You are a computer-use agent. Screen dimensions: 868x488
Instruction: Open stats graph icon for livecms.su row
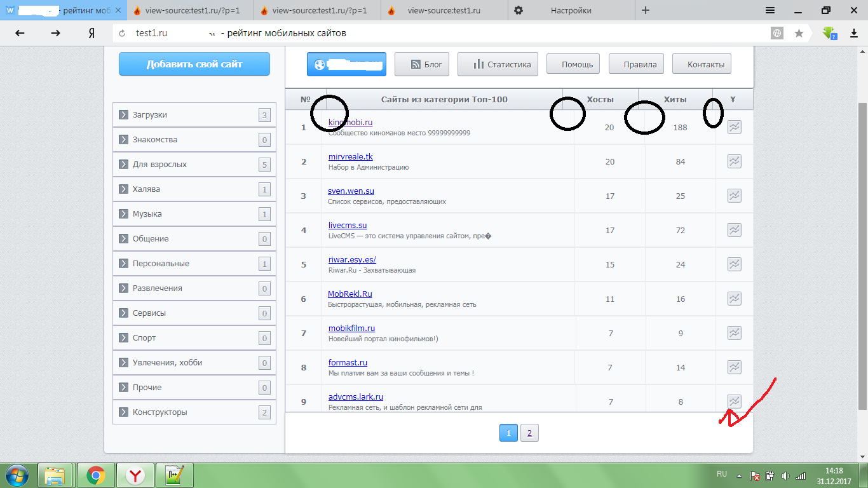coord(734,230)
